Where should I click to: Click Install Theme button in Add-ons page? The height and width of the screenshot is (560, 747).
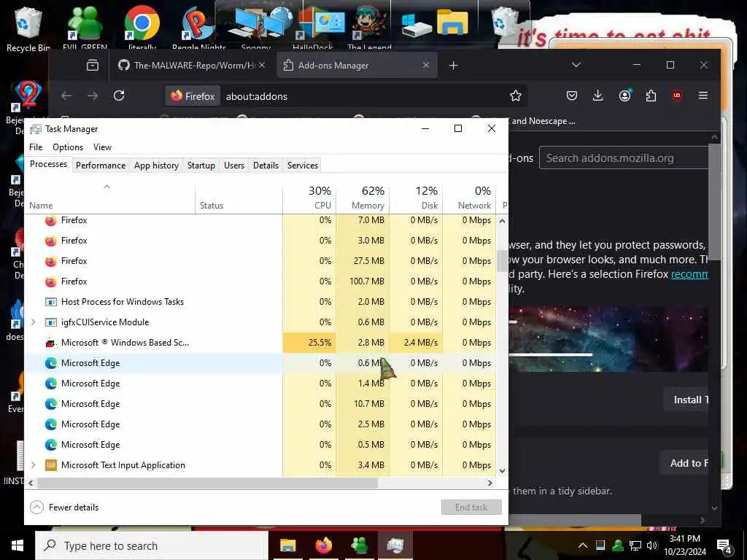[x=686, y=400]
